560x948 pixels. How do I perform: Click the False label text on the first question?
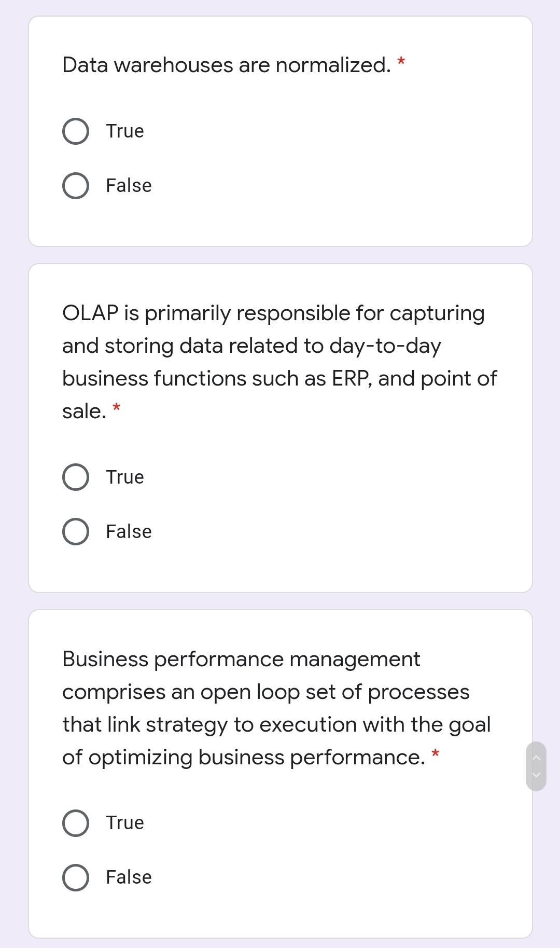click(x=128, y=185)
